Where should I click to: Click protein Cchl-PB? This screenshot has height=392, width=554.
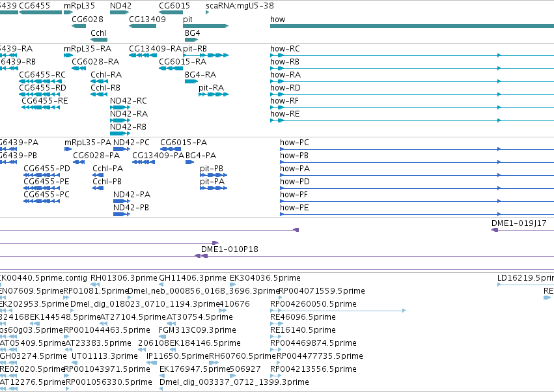click(x=107, y=182)
